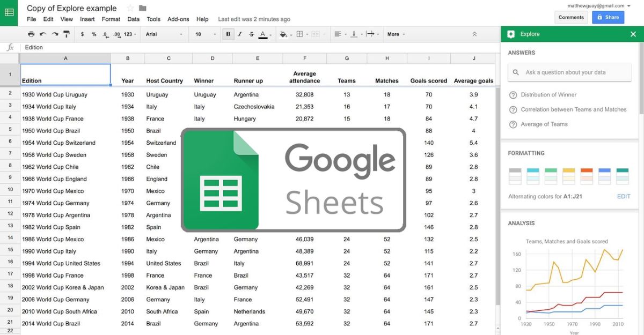The width and height of the screenshot is (644, 335).
Task: Click the Print icon
Action: tap(31, 34)
